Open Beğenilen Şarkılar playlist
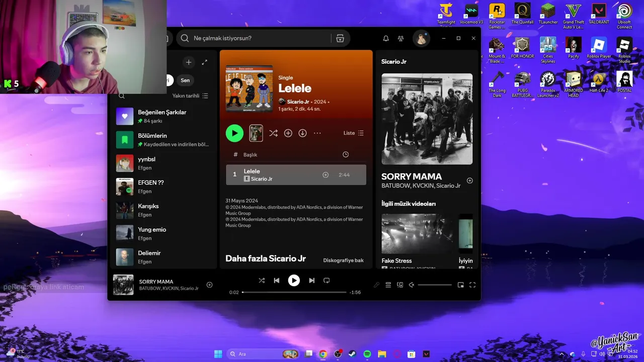The width and height of the screenshot is (644, 362). coord(164,116)
